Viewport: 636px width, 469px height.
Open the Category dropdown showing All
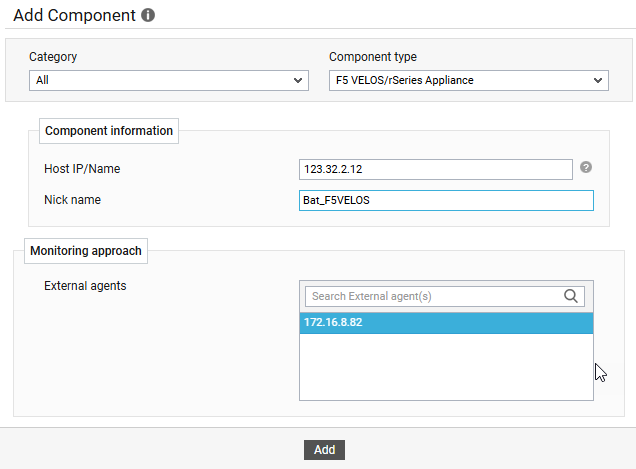point(168,81)
